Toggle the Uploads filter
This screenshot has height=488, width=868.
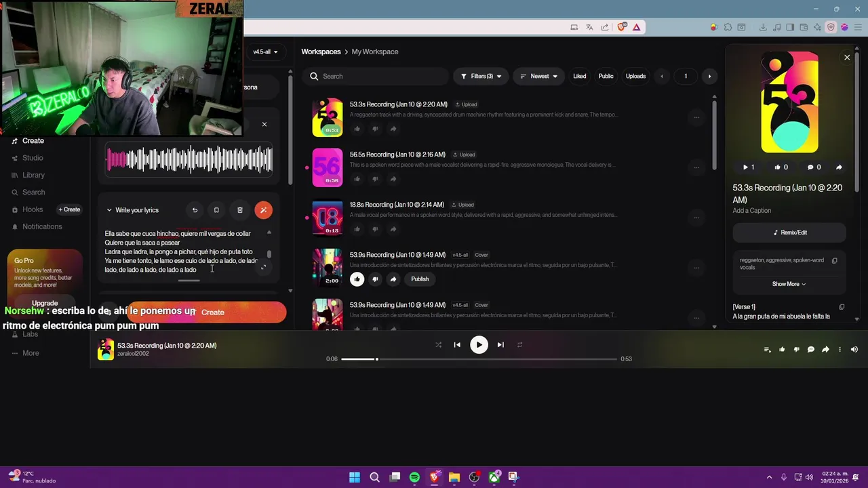(x=635, y=76)
